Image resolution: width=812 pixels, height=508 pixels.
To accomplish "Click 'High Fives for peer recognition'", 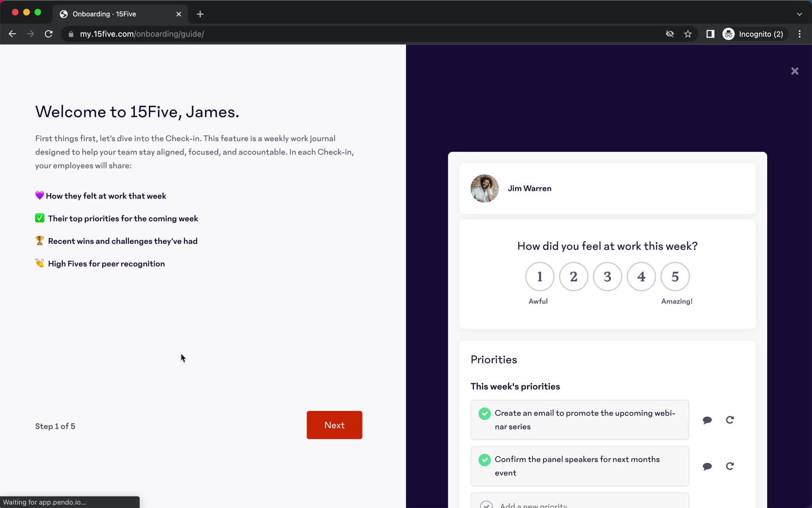I will point(106,264).
